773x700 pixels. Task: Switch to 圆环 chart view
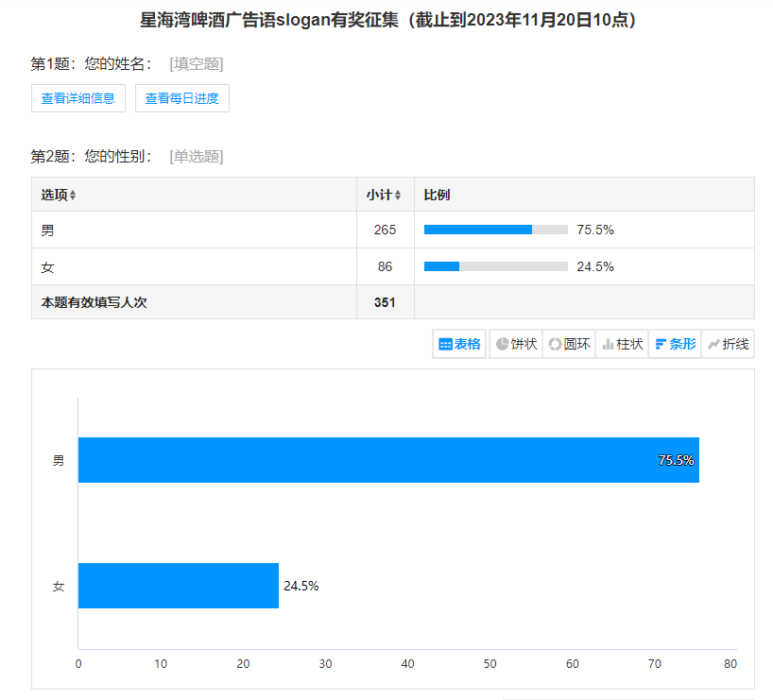point(569,344)
